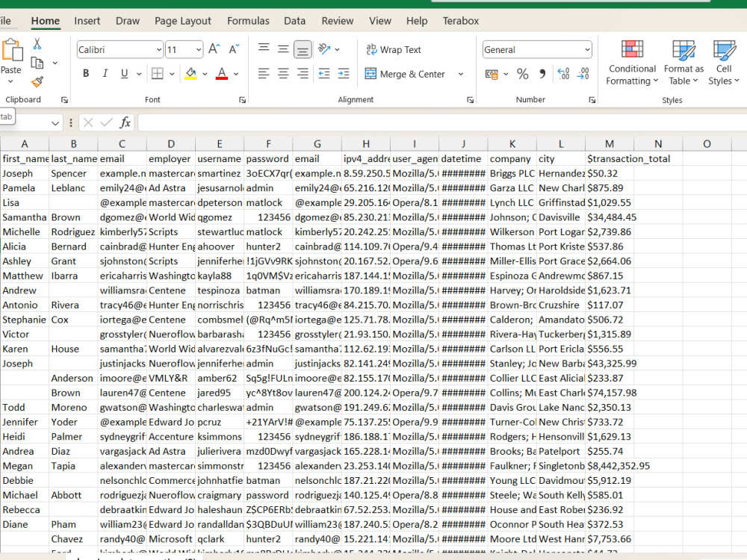Switch to the Draw tab
The height and width of the screenshot is (560, 747).
[x=128, y=21]
